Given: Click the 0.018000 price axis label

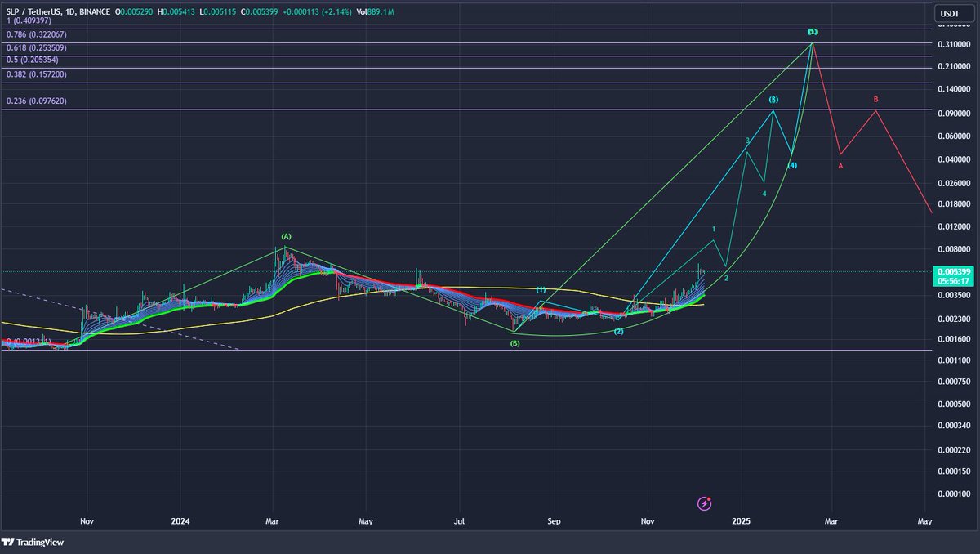Looking at the screenshot, I should pos(953,204).
